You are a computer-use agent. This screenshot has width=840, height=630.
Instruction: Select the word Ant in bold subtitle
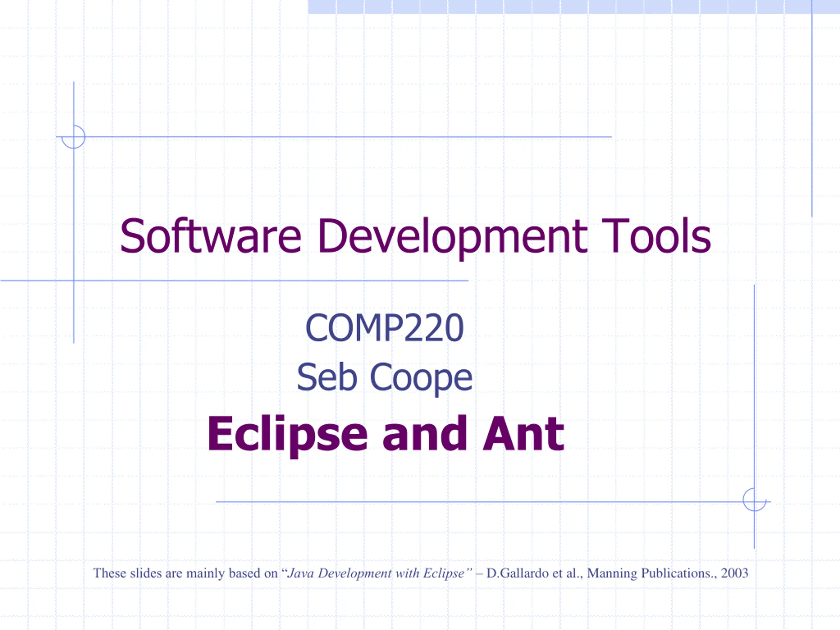tap(523, 433)
